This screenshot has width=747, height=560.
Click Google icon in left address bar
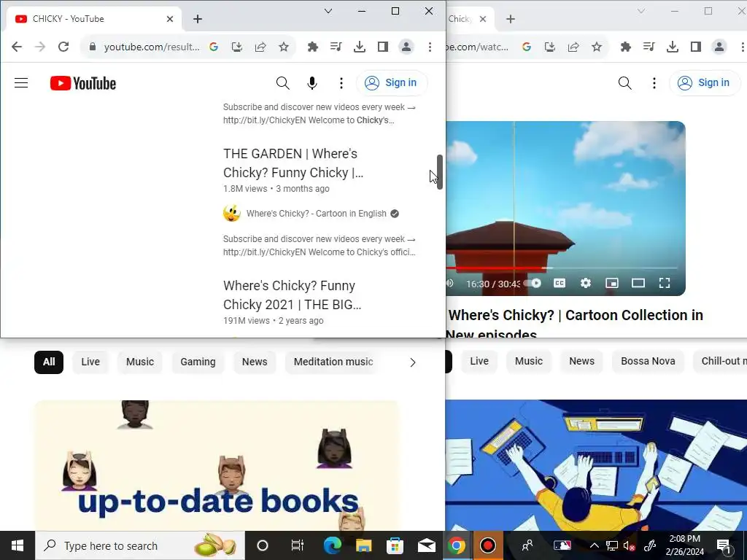(214, 47)
